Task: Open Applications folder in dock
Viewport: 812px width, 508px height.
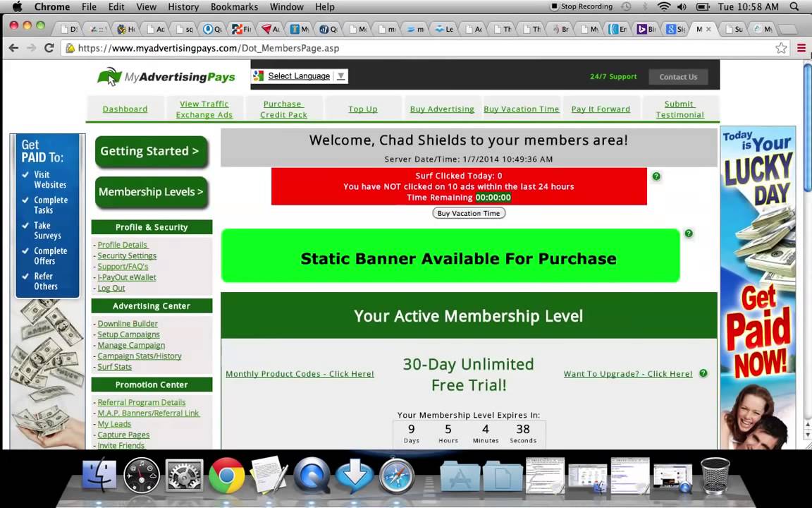Action: tap(460, 475)
